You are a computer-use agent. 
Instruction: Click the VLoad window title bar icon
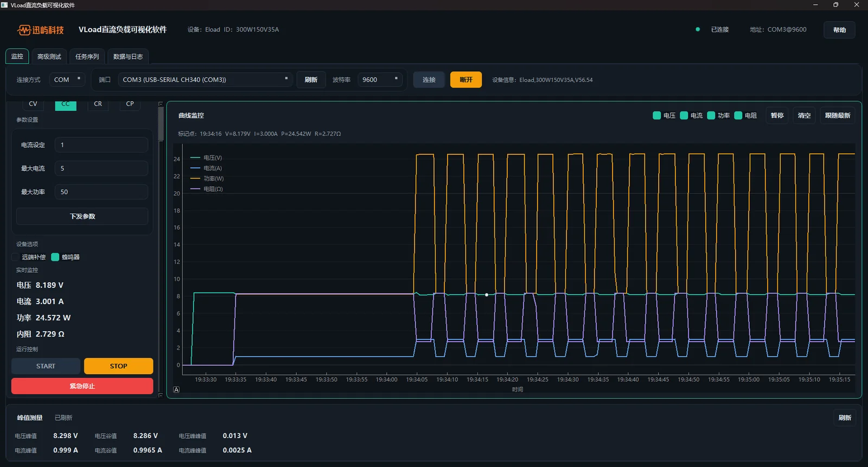pyautogui.click(x=4, y=5)
